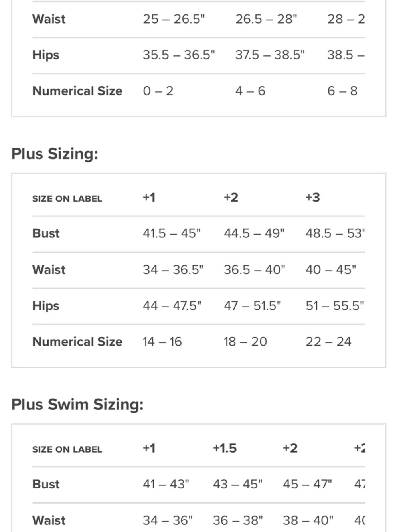
Task: Select Hips value 35.5 – 36.5" in top table
Action: [179, 55]
